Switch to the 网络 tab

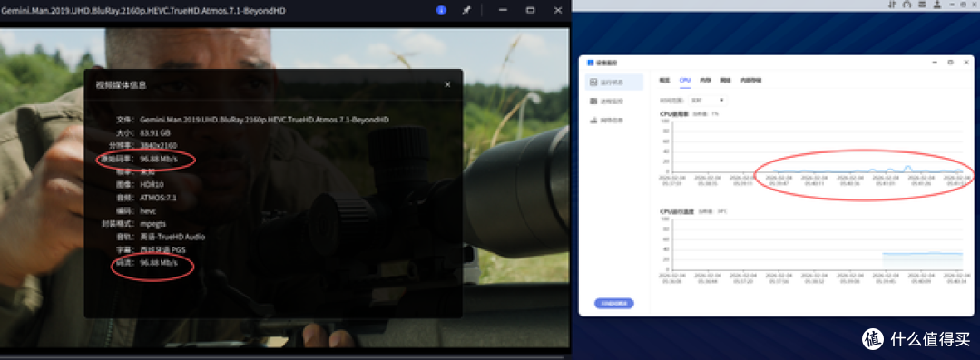[725, 81]
